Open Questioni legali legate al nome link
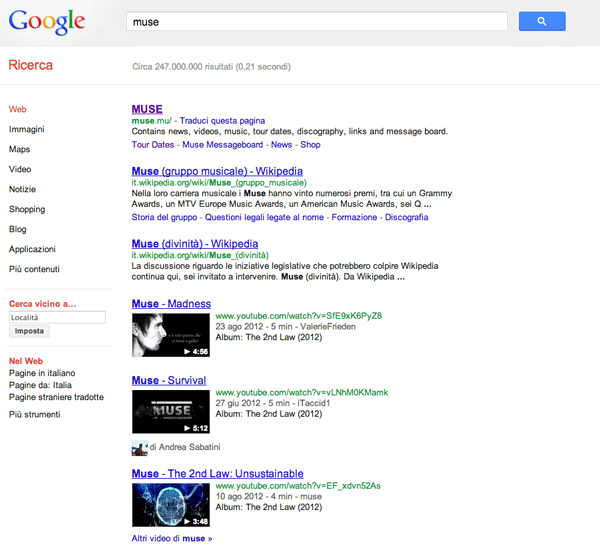Viewport: 600px width, 553px height. 264,217
